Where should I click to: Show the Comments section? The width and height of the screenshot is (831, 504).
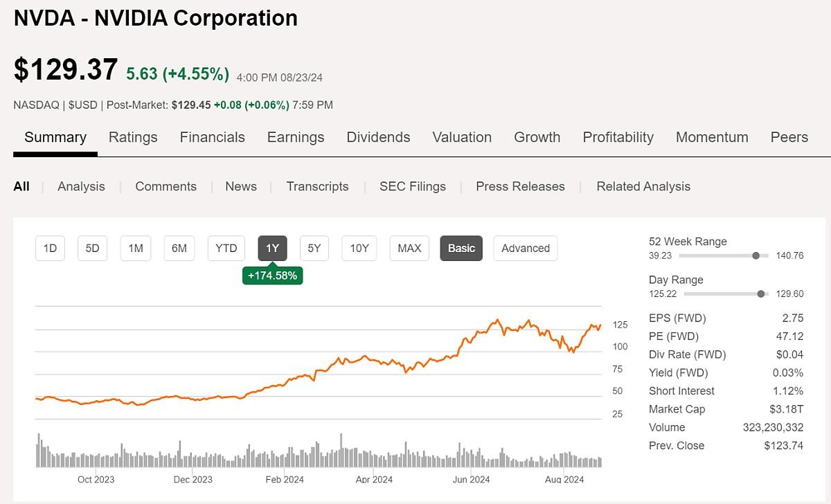(166, 186)
